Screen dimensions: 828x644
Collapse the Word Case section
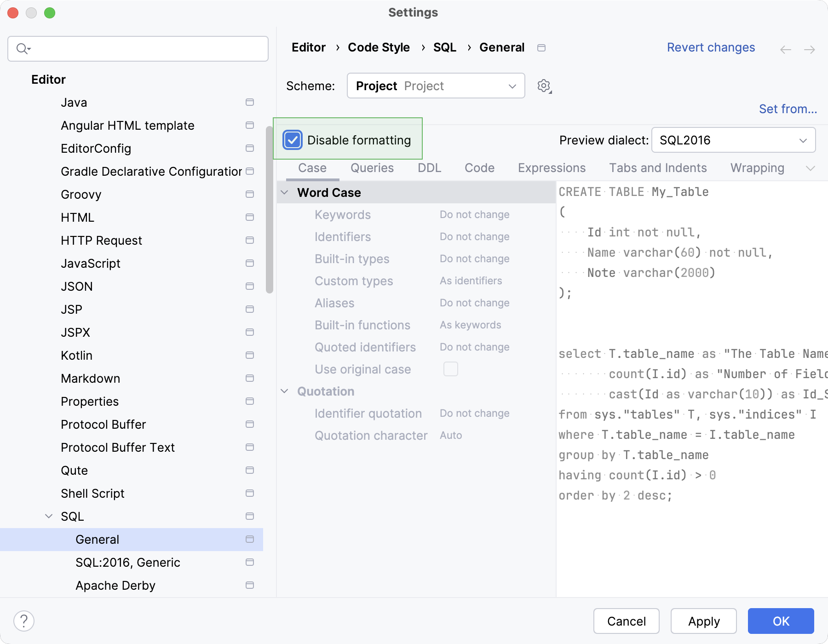click(284, 192)
